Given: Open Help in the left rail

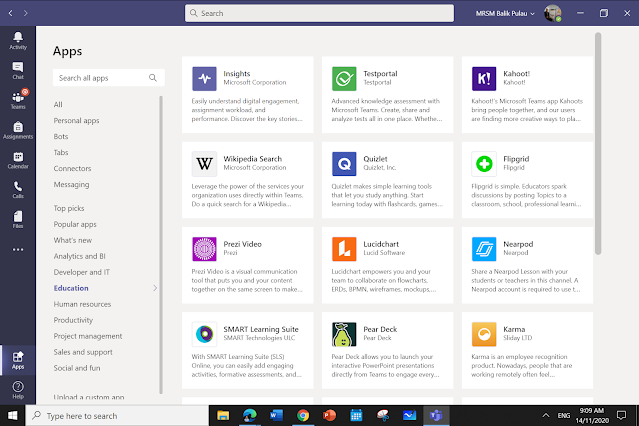Looking at the screenshot, I should (18, 390).
